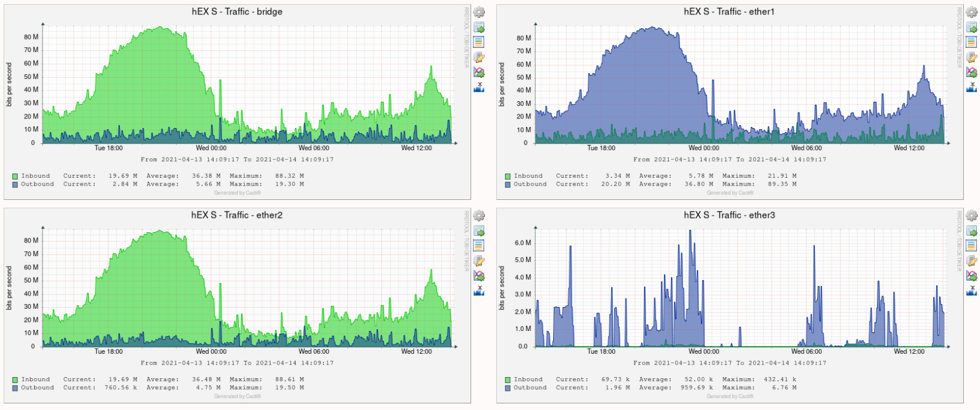Open the gear icon beside the ether1 graph
980x410 pixels.
[x=972, y=12]
